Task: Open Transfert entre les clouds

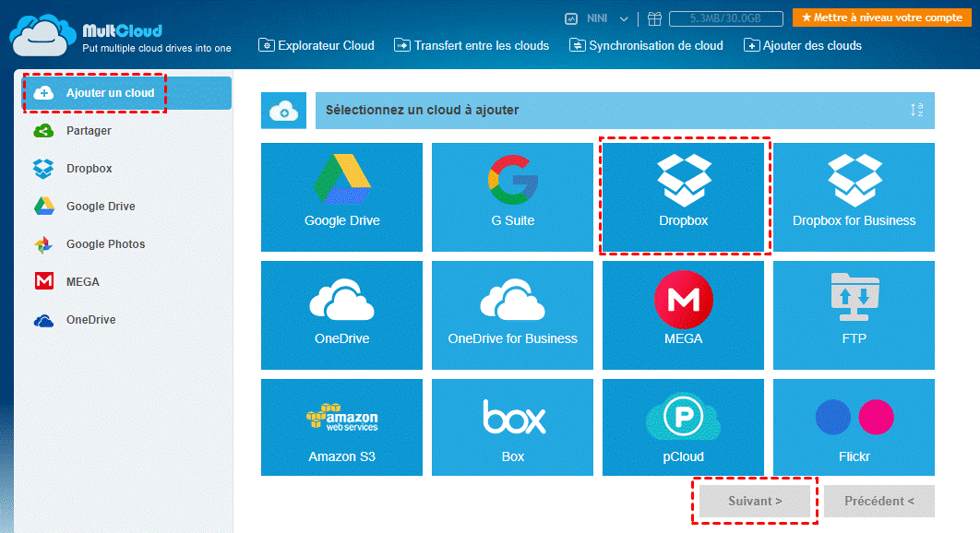Action: pos(472,45)
